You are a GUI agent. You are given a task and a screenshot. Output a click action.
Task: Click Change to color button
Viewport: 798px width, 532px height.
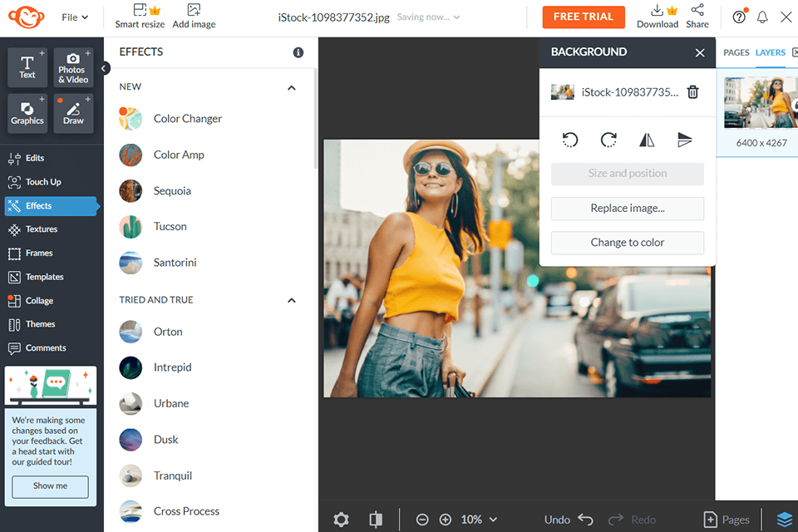pos(627,243)
